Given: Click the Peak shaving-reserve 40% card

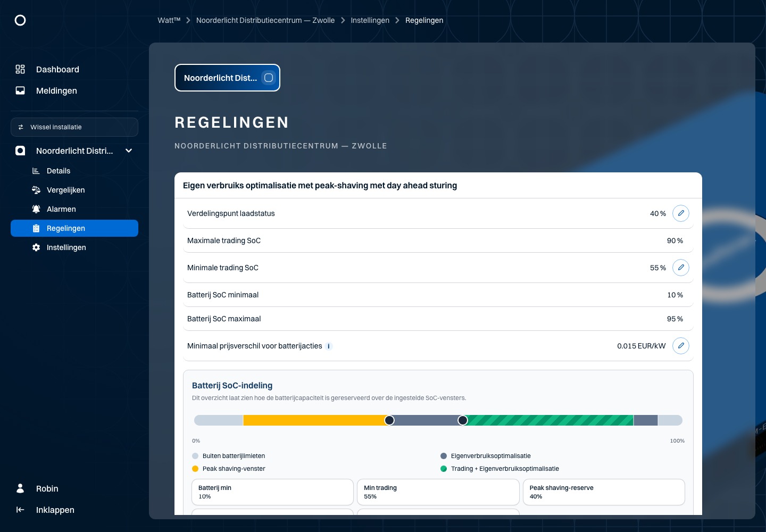Looking at the screenshot, I should [x=604, y=492].
